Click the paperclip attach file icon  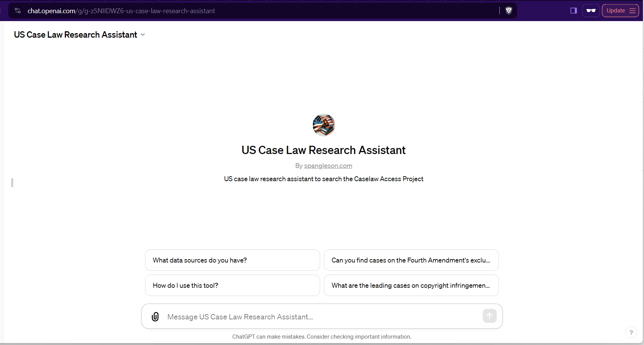pyautogui.click(x=155, y=317)
